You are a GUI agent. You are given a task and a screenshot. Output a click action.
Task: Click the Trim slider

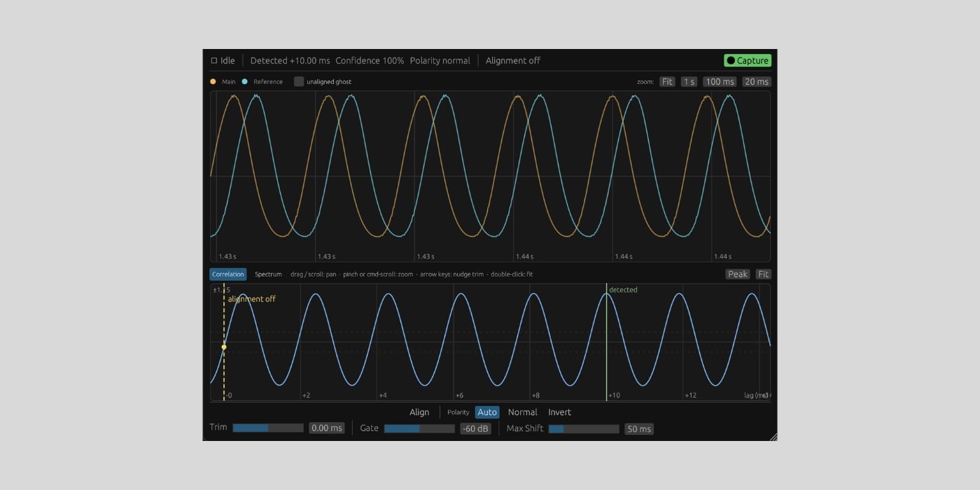point(268,428)
